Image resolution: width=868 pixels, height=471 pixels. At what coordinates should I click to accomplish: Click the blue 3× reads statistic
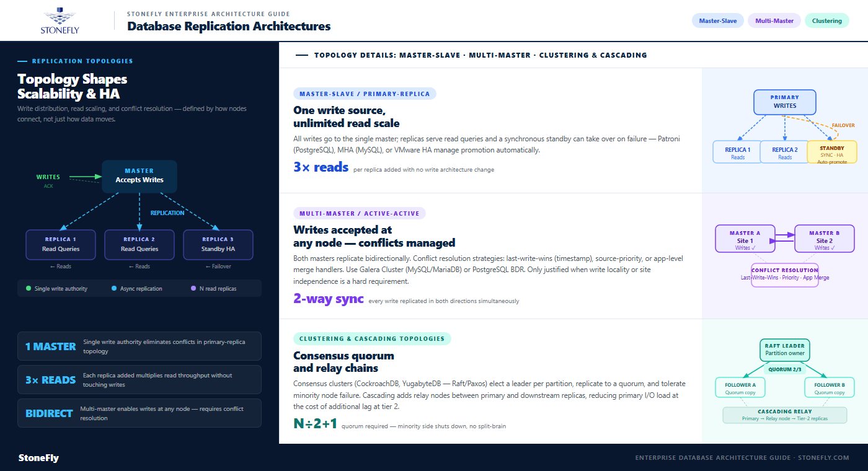(x=321, y=167)
